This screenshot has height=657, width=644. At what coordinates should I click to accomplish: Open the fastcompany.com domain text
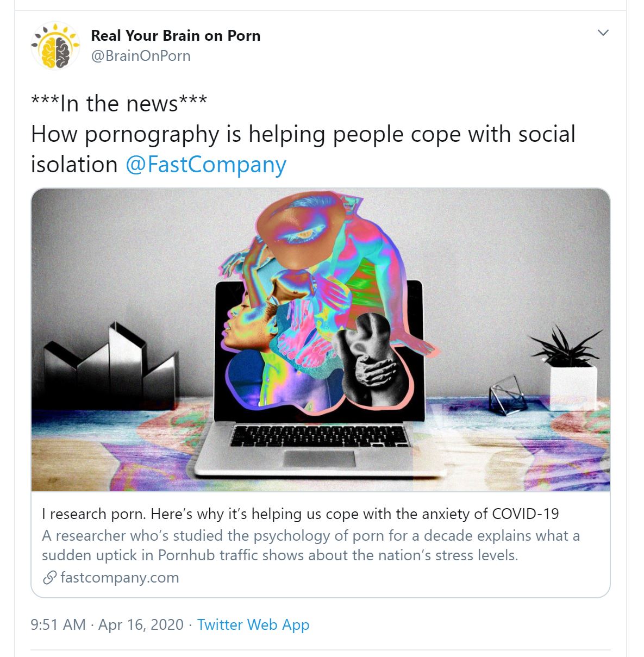[x=120, y=577]
